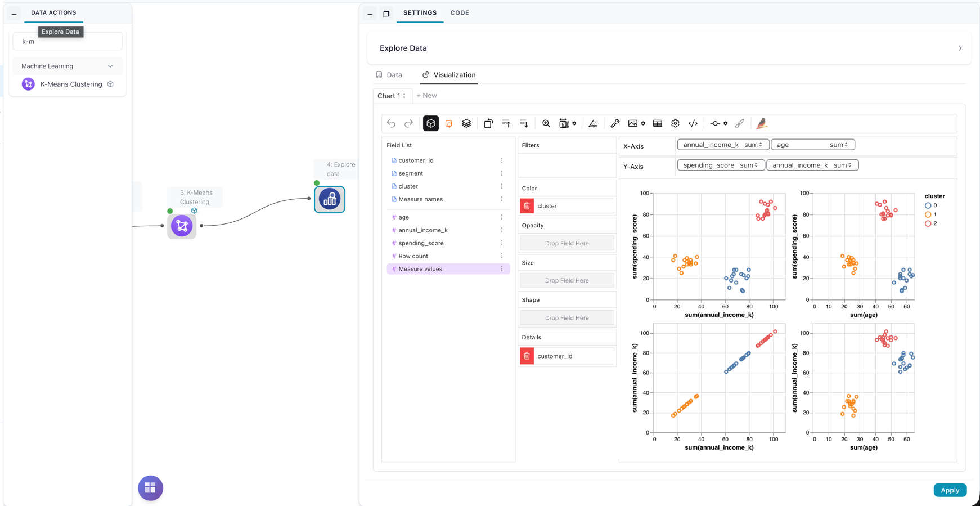Select the Explore data node on canvas
This screenshot has width=980, height=506.
330,199
